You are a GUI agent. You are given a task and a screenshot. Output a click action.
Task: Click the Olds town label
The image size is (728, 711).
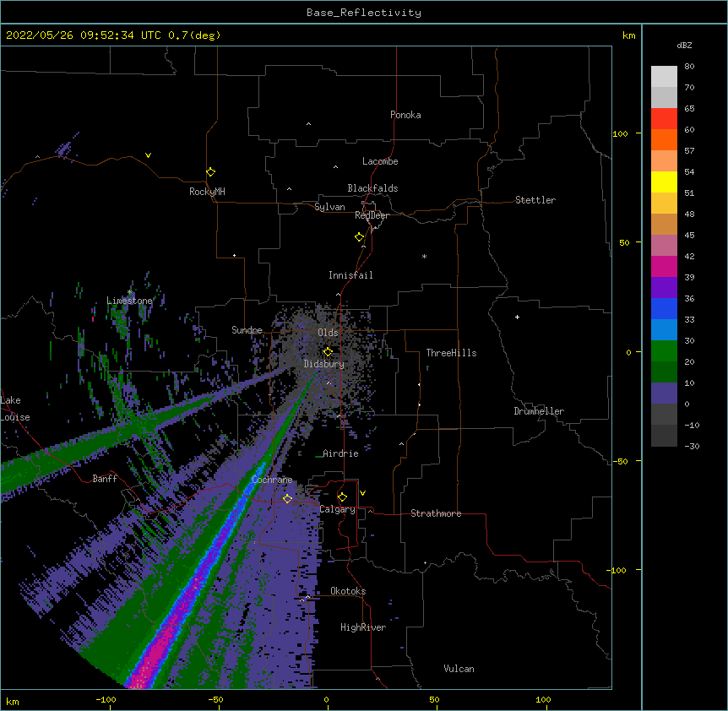[x=328, y=333]
